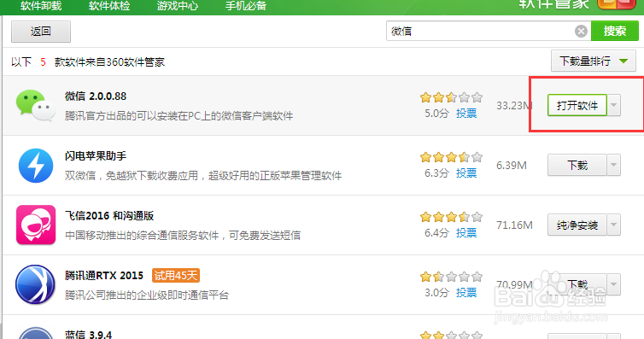Viewport: 644px width, 339px height.
Task: Click the 6.4分 score
Action: tap(436, 233)
